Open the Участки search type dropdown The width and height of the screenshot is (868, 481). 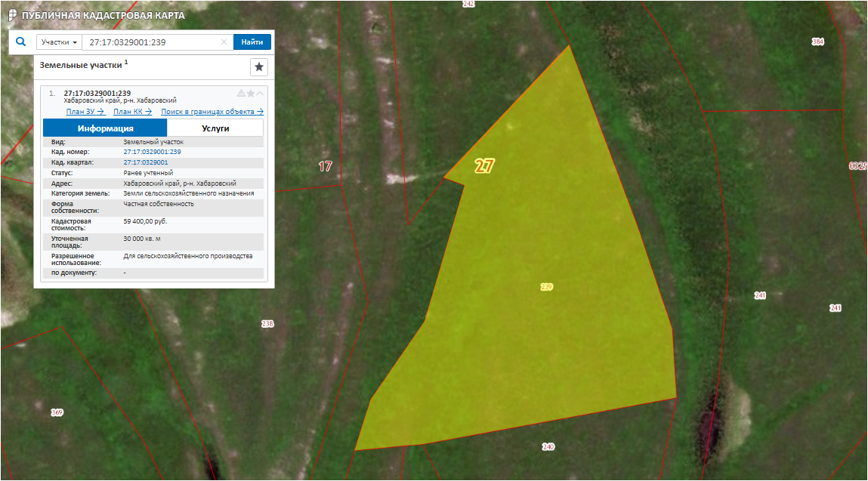click(59, 42)
